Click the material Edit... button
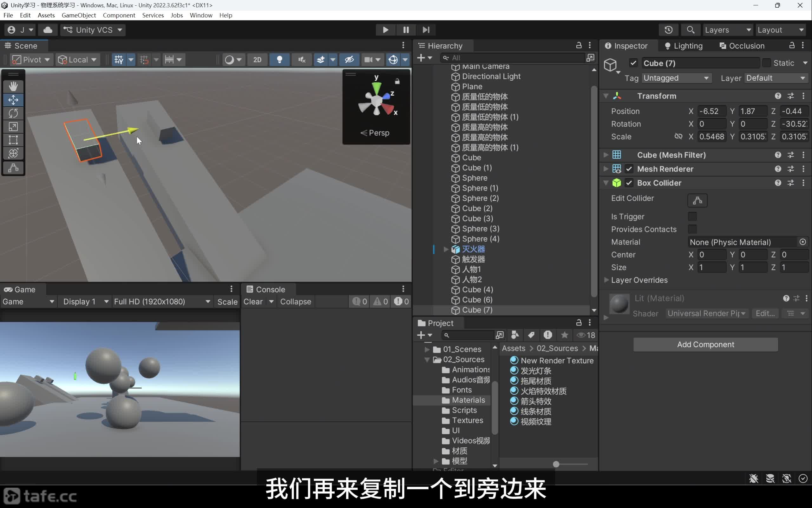The height and width of the screenshot is (508, 812). tap(765, 313)
